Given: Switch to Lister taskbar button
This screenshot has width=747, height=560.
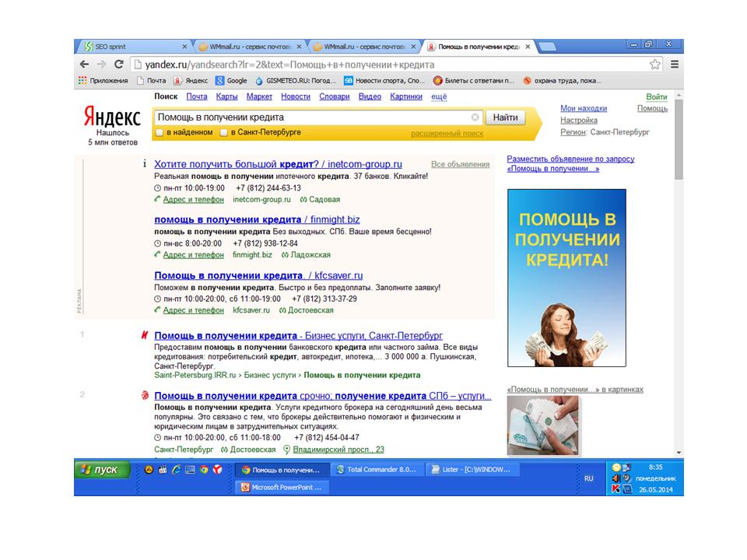Looking at the screenshot, I should click(x=472, y=470).
